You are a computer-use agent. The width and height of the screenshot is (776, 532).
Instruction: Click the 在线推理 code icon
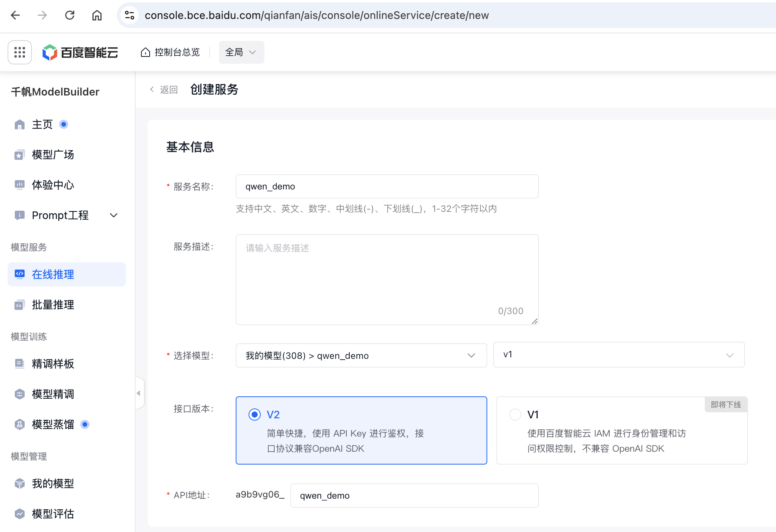point(19,274)
